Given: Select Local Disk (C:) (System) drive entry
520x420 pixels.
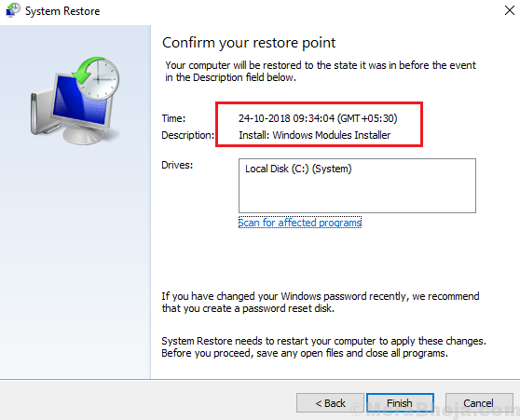Looking at the screenshot, I should [298, 169].
